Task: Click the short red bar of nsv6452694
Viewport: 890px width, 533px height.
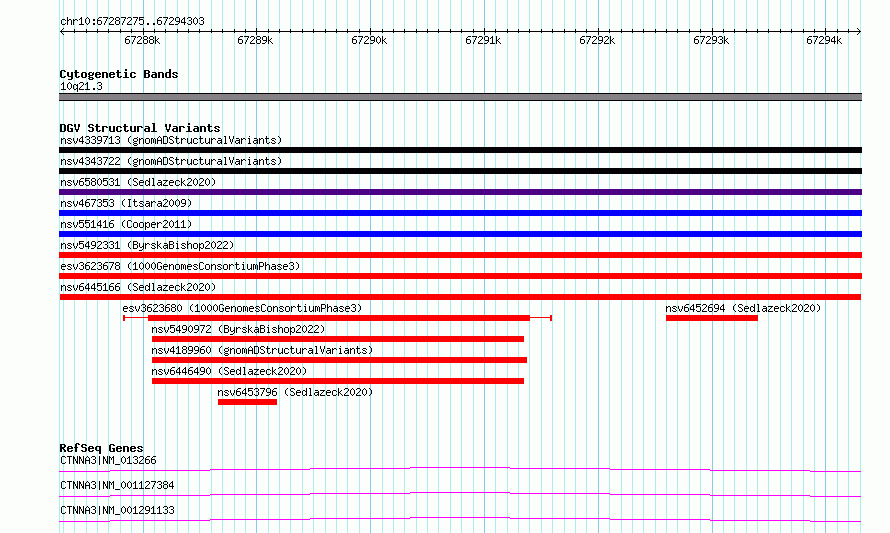Action: coord(712,318)
